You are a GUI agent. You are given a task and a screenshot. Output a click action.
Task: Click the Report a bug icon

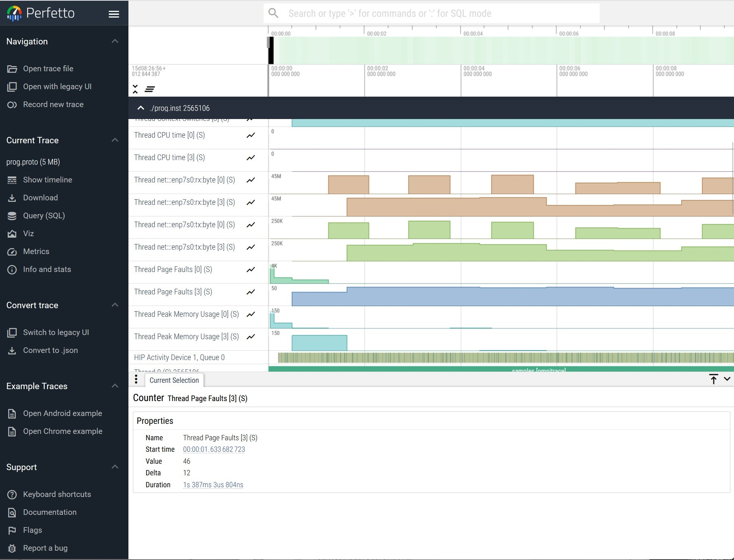12,548
